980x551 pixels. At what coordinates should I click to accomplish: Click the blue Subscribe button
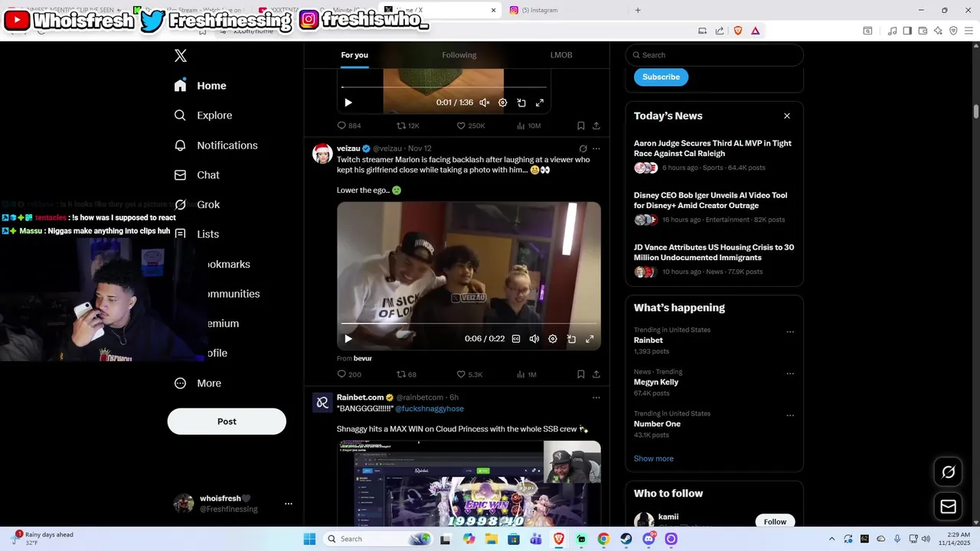[x=661, y=77]
